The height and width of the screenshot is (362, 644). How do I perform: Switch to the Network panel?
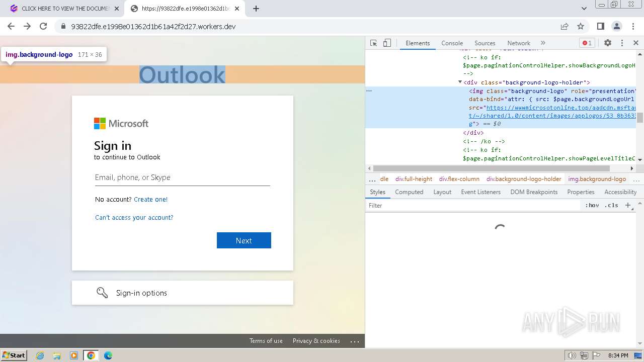point(518,43)
